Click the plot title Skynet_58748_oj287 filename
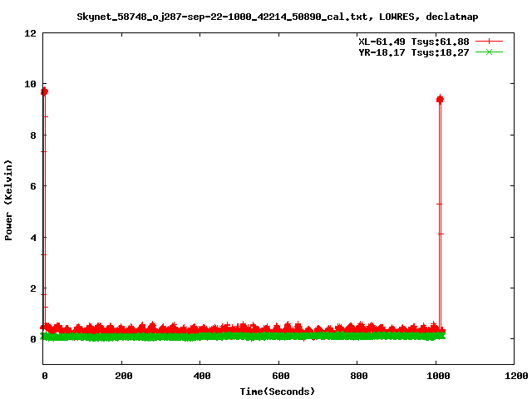532x399 pixels. pos(277,17)
